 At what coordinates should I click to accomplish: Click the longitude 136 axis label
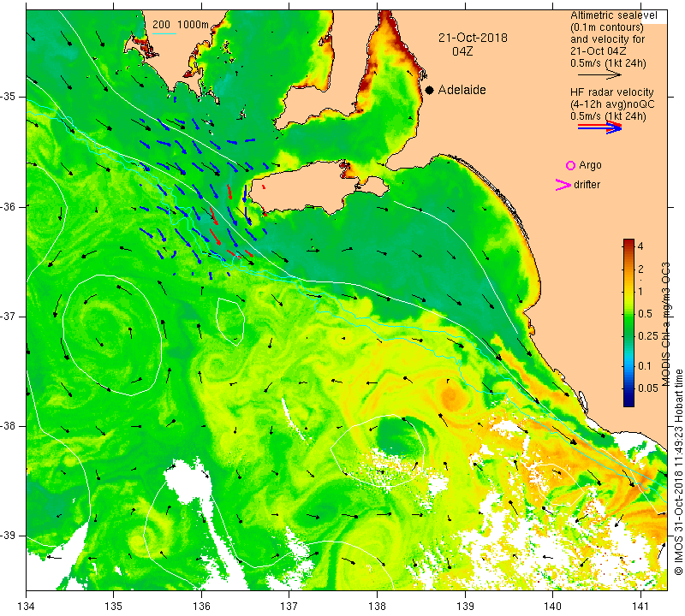tap(201, 607)
